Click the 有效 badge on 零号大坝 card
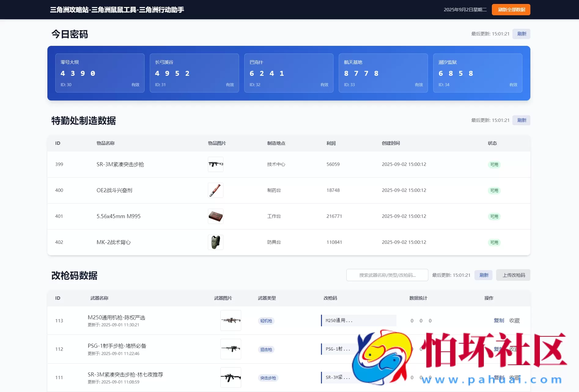This screenshot has height=392, width=579. pyautogui.click(x=135, y=85)
